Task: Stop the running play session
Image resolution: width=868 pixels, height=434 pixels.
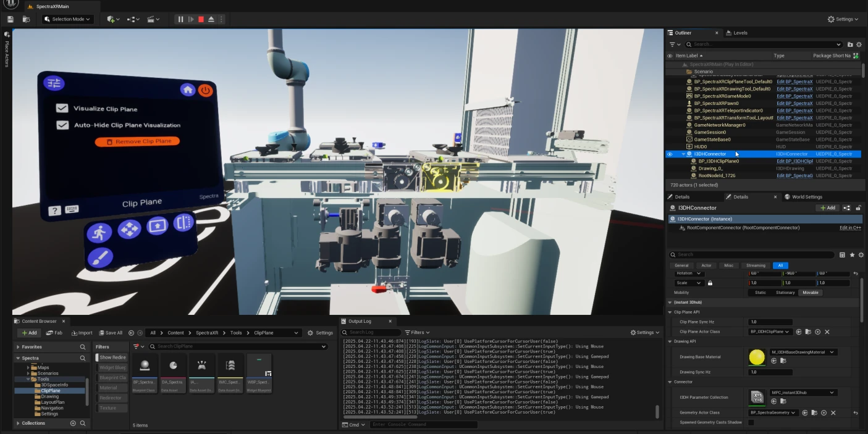Action: pos(201,19)
